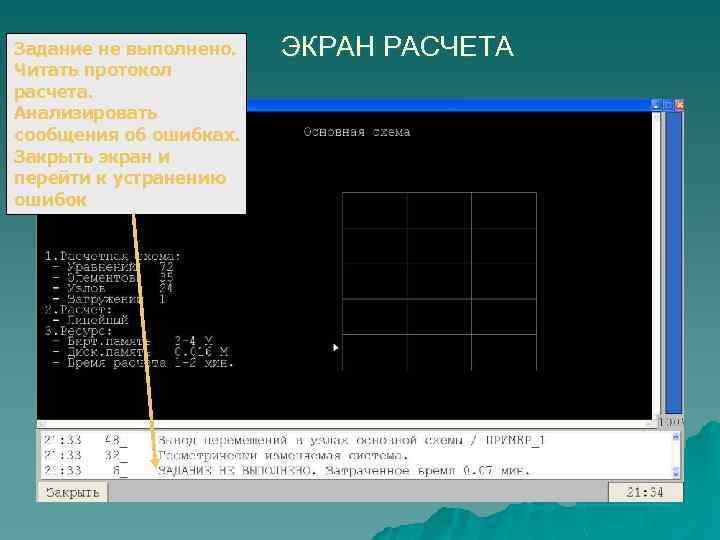Screen dimensions: 720x540
Task: Click the frame scheme drawing
Action: (439, 281)
